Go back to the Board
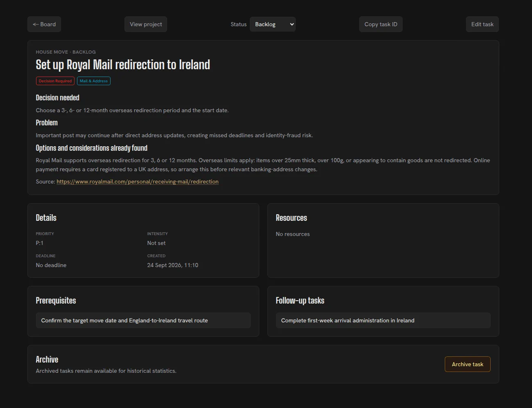The height and width of the screenshot is (408, 532). pyautogui.click(x=44, y=24)
